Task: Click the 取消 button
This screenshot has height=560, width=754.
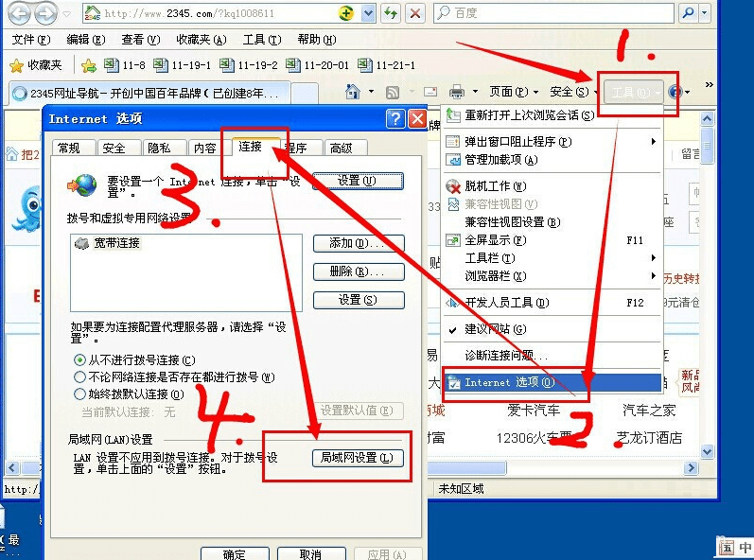Action: [x=311, y=553]
